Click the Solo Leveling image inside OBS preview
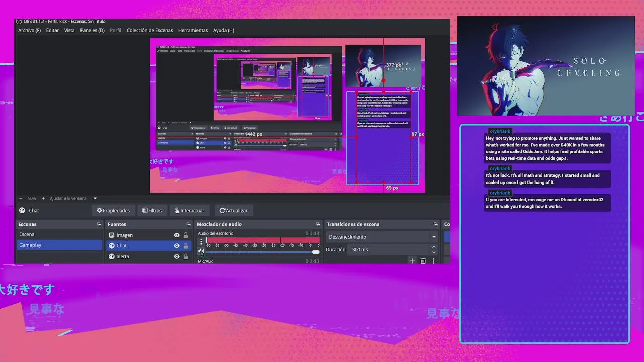The width and height of the screenshot is (644, 362). pyautogui.click(x=383, y=66)
